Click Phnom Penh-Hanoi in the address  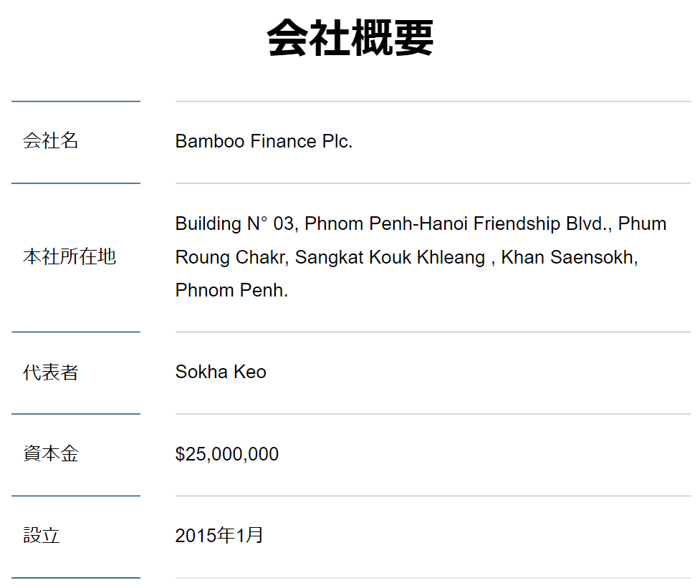[386, 223]
